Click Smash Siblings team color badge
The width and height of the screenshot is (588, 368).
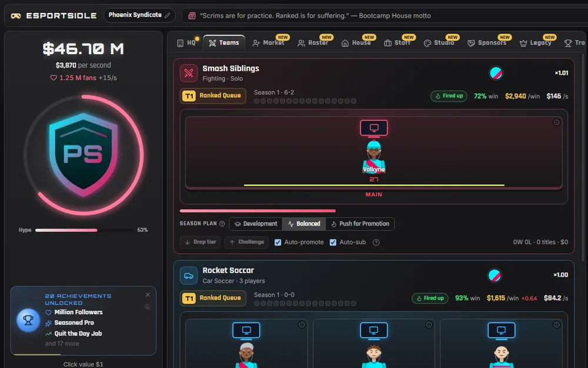496,73
